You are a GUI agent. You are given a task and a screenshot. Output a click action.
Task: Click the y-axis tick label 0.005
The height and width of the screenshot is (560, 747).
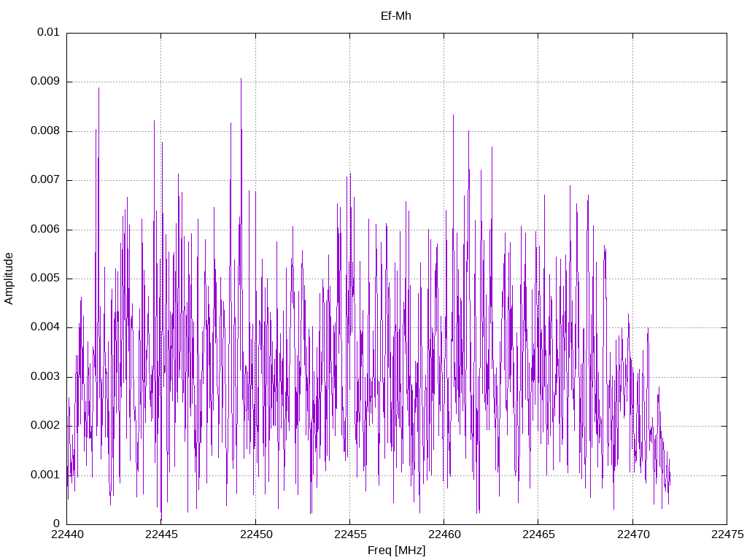click(x=45, y=278)
